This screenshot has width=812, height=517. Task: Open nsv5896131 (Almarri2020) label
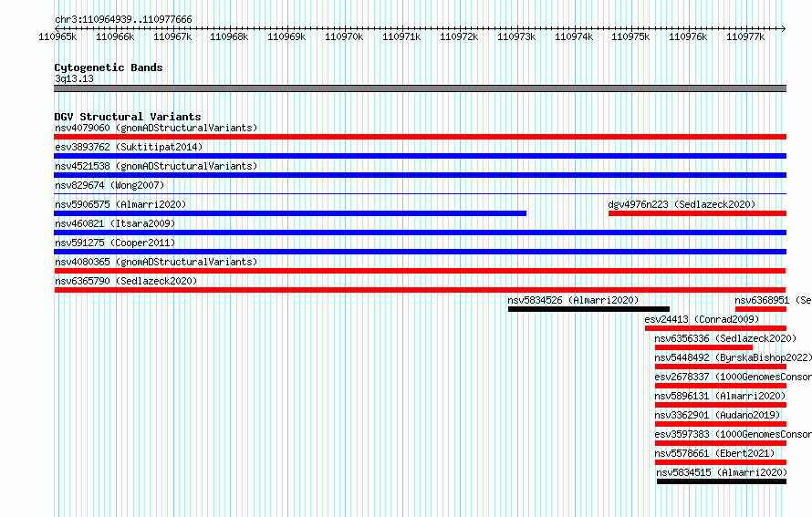[720, 396]
